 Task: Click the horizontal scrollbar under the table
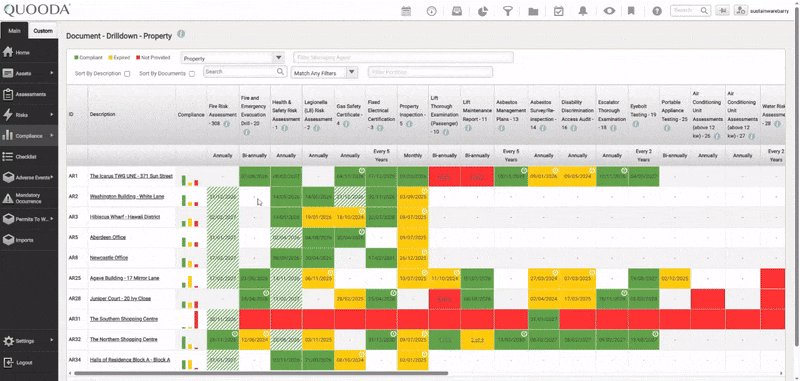[261, 373]
